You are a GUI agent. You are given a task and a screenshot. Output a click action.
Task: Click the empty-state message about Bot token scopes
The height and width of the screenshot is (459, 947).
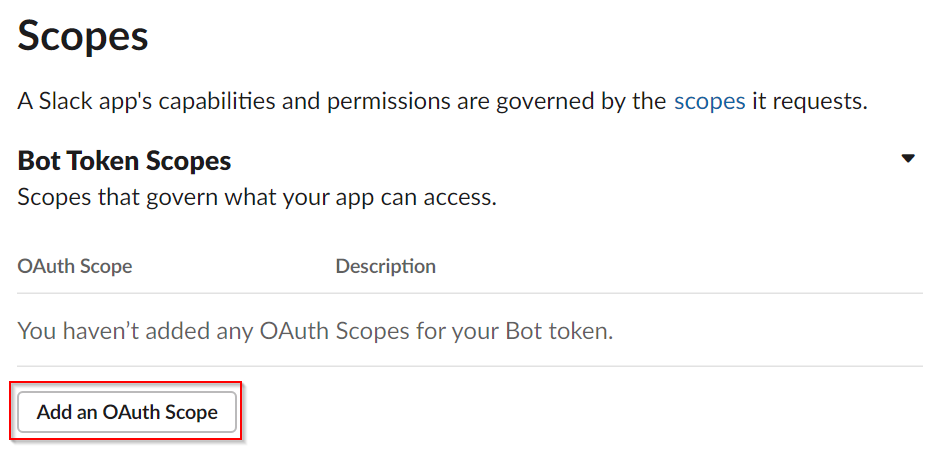pyautogui.click(x=315, y=330)
